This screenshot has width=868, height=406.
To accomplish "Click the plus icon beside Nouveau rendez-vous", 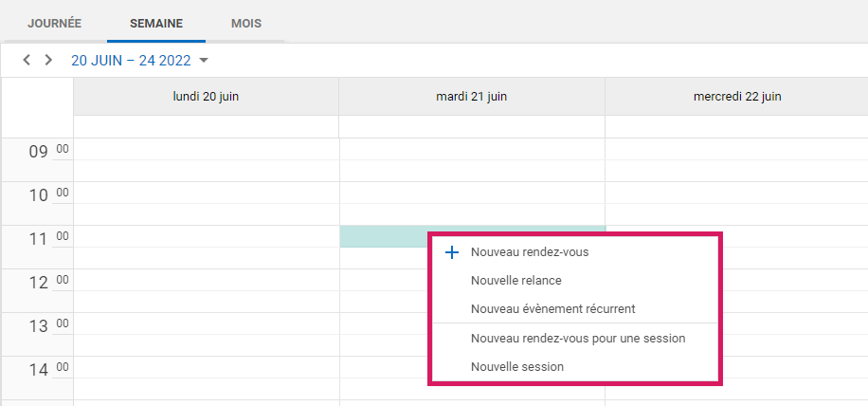I will point(452,252).
